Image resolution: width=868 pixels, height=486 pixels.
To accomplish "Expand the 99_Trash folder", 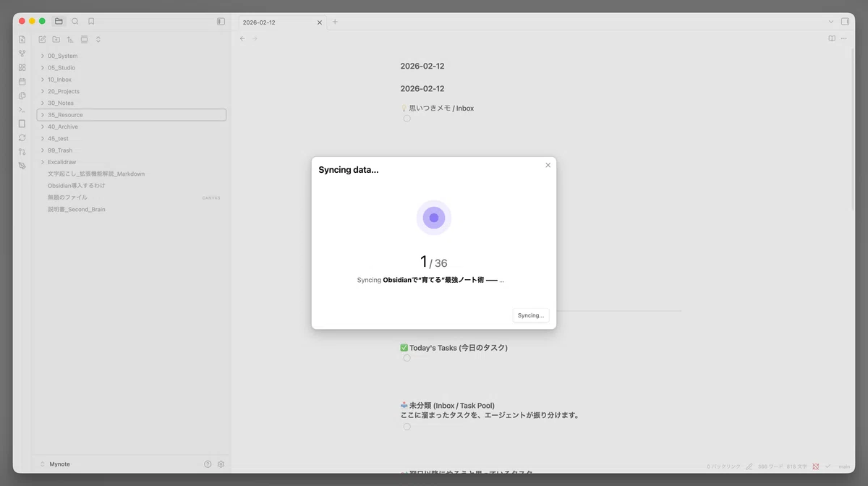I will [x=132, y=150].
